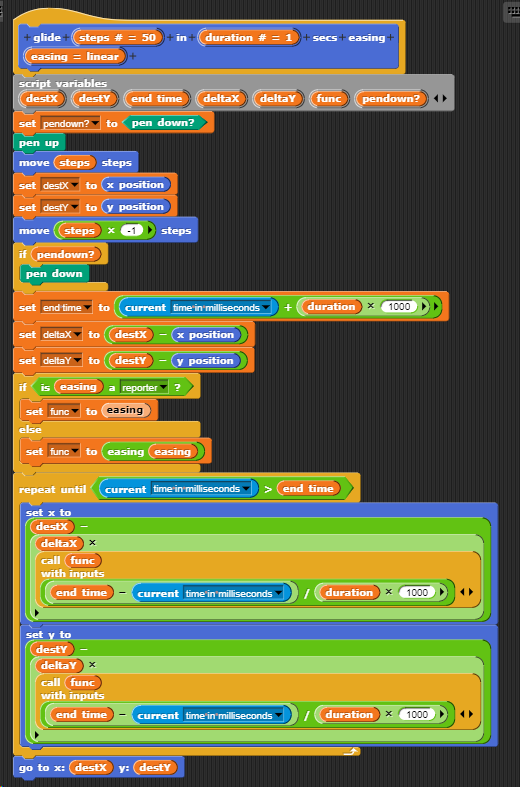Open time in milliseconds dropdown in repeat until
The height and width of the screenshot is (787, 520).
pos(201,489)
